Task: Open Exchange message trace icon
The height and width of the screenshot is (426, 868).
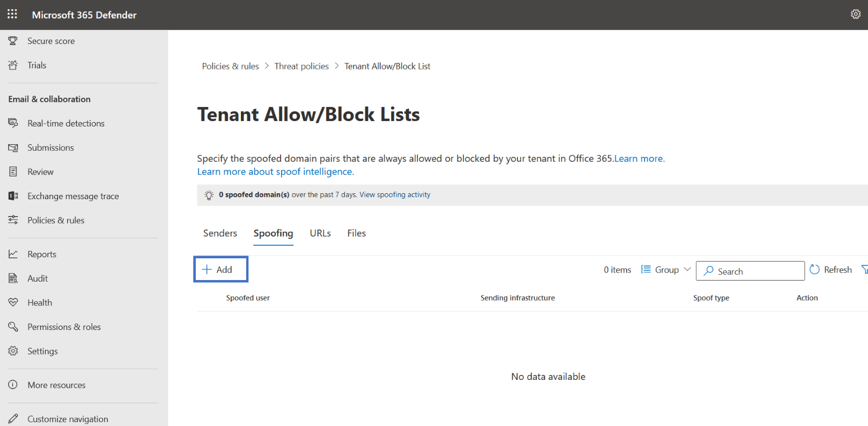Action: 13,196
